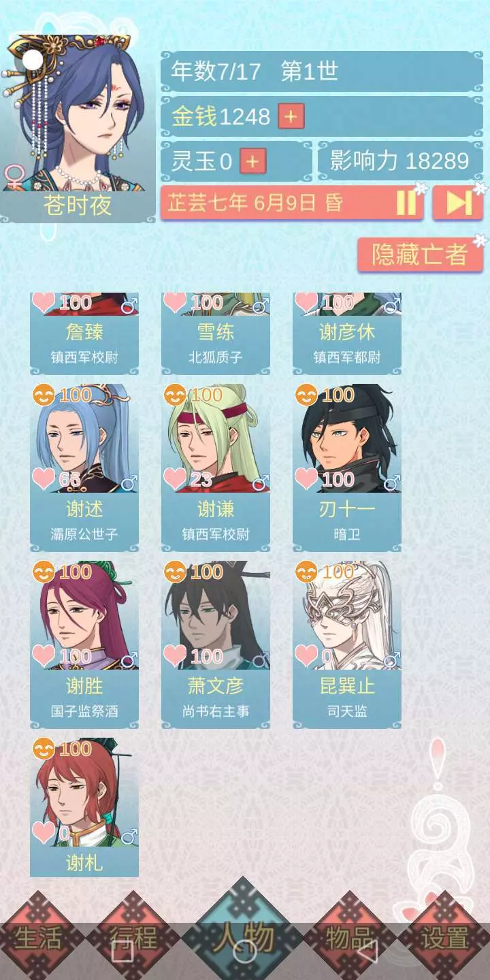Tap the heart affection icon on 谢谦's card
Viewport: 490px width, 980px height.
click(176, 479)
